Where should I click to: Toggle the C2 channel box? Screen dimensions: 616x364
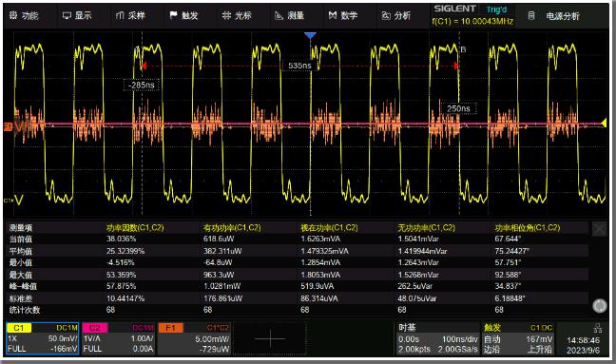pyautogui.click(x=118, y=338)
